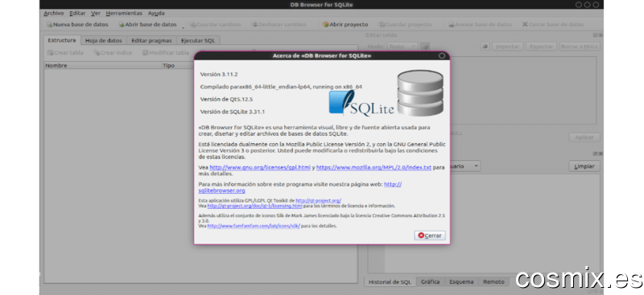Click Deshacer cambios toolbar button
The image size is (644, 295).
click(279, 25)
